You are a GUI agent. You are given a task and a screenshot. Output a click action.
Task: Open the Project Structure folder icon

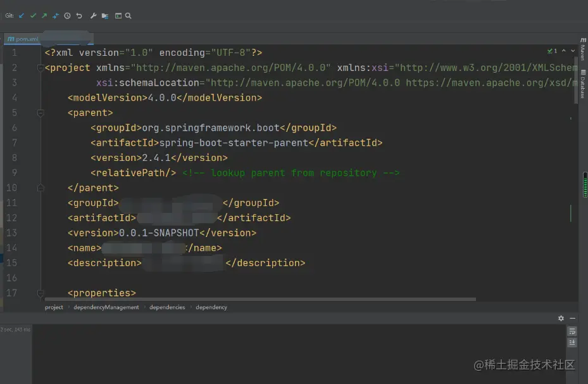pyautogui.click(x=105, y=16)
